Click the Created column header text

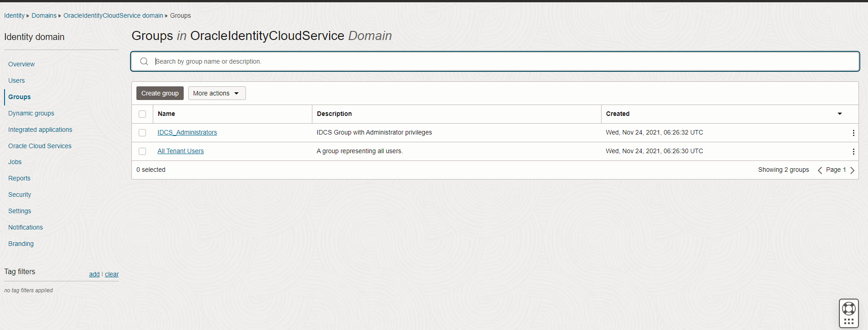[x=617, y=114]
